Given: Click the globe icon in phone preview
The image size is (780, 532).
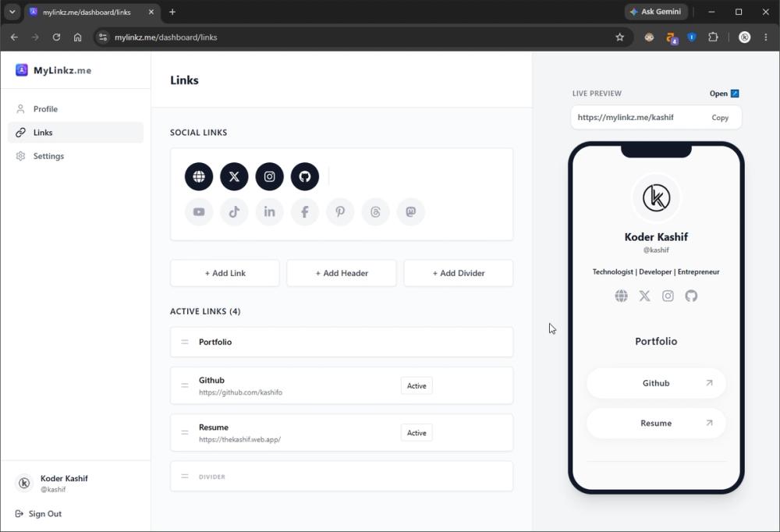Looking at the screenshot, I should coord(621,296).
